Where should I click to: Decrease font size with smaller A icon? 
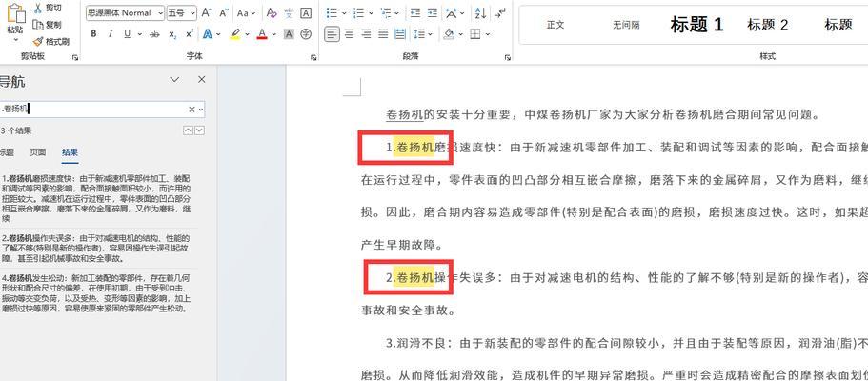223,12
